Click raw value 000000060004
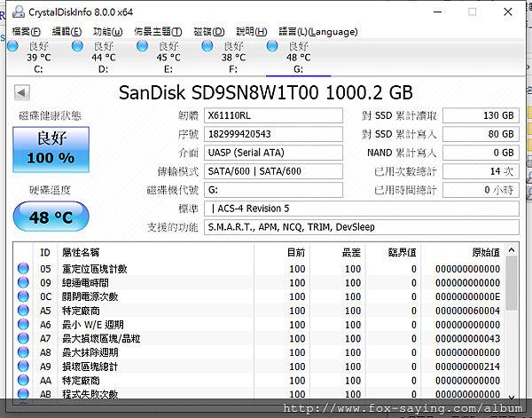Screen dimensions: 532x418 click(467, 311)
